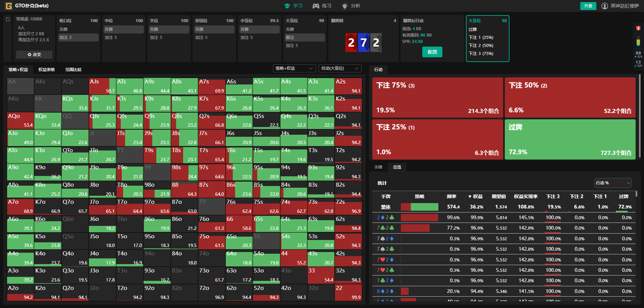Open the 分析 lightbulb analysis section
Screen dimensions: 644x308
click(351, 6)
